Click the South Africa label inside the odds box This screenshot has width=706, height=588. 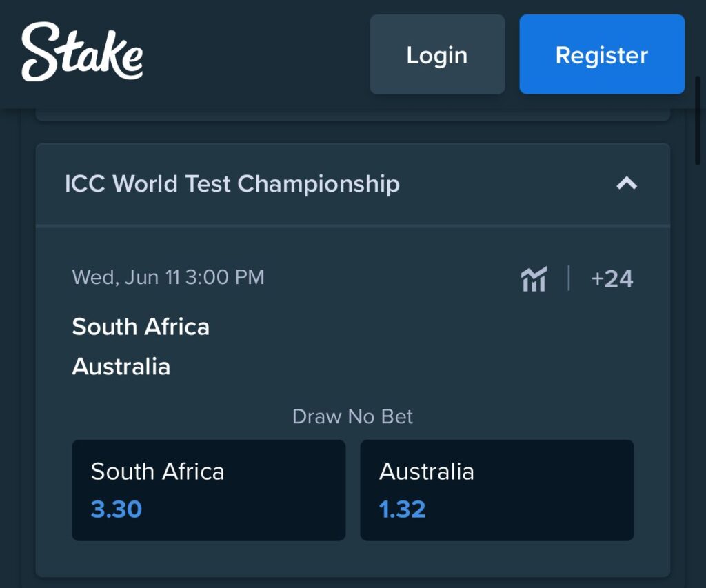coord(157,472)
